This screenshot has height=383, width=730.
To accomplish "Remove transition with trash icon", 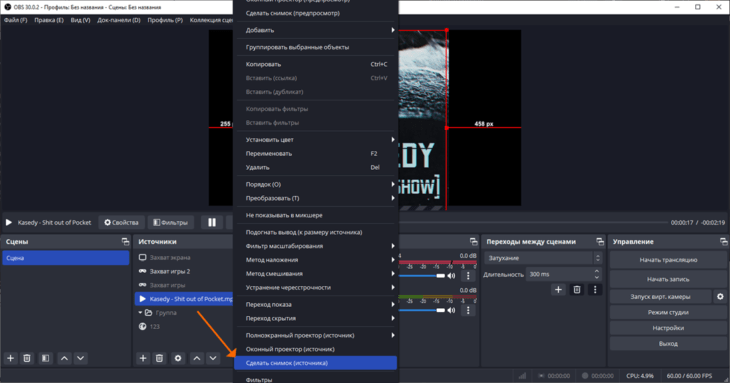I will 577,289.
